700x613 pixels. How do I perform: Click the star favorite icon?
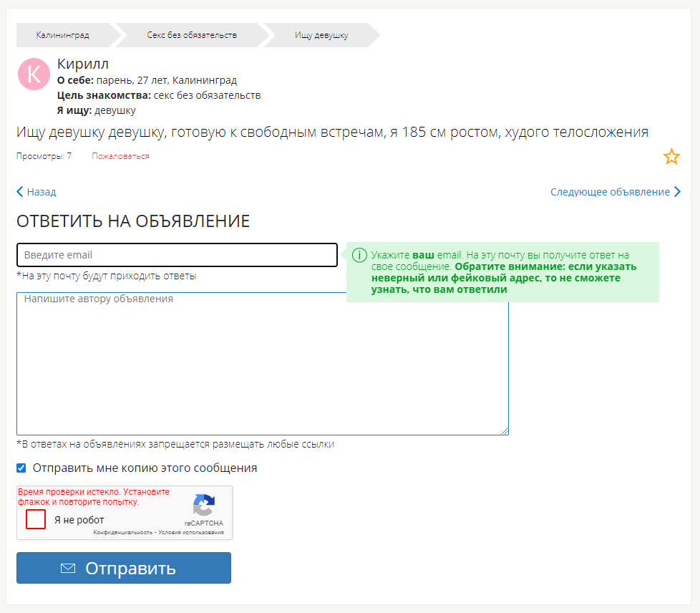[x=671, y=157]
